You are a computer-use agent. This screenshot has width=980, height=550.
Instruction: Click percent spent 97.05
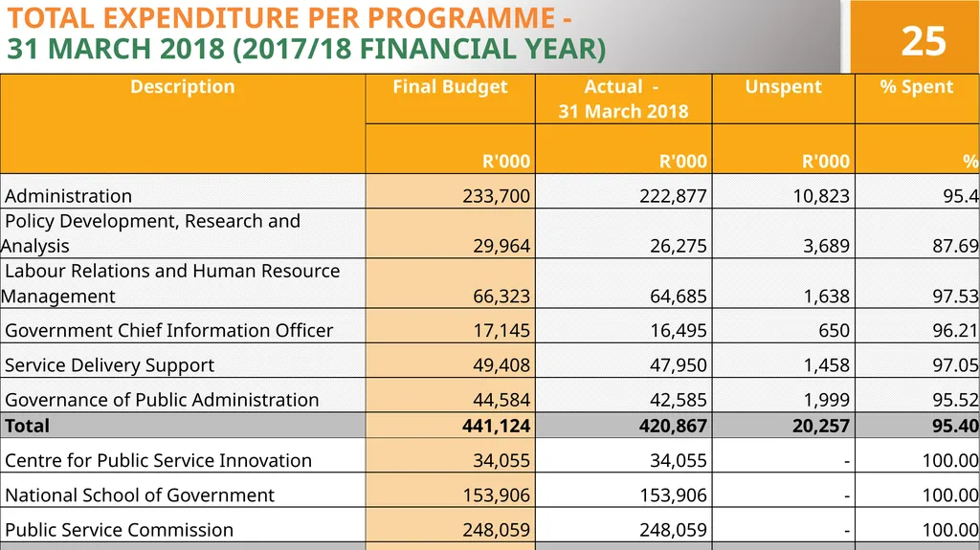click(x=956, y=365)
